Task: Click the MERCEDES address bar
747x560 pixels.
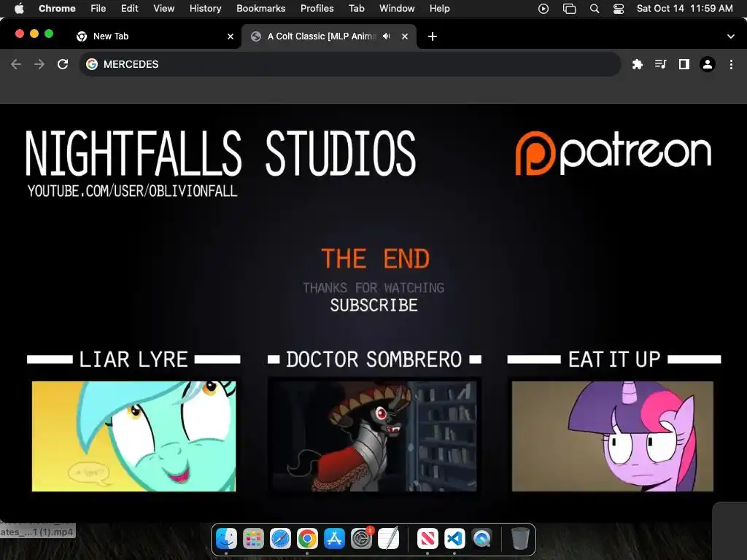Action: tap(350, 64)
